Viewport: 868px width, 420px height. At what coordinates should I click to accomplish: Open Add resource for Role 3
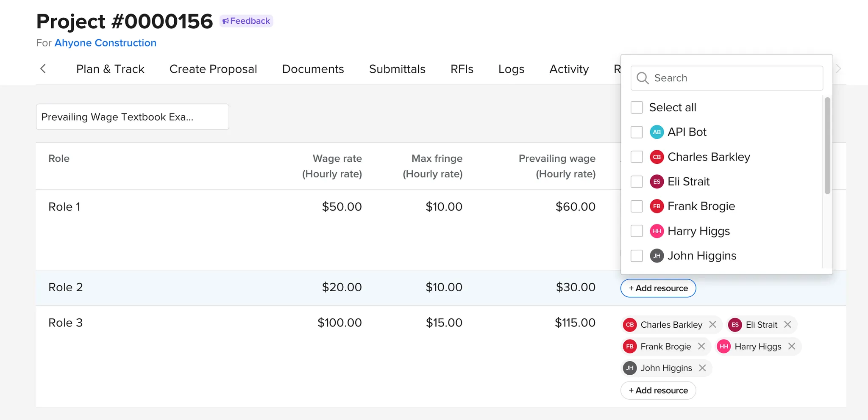658,390
